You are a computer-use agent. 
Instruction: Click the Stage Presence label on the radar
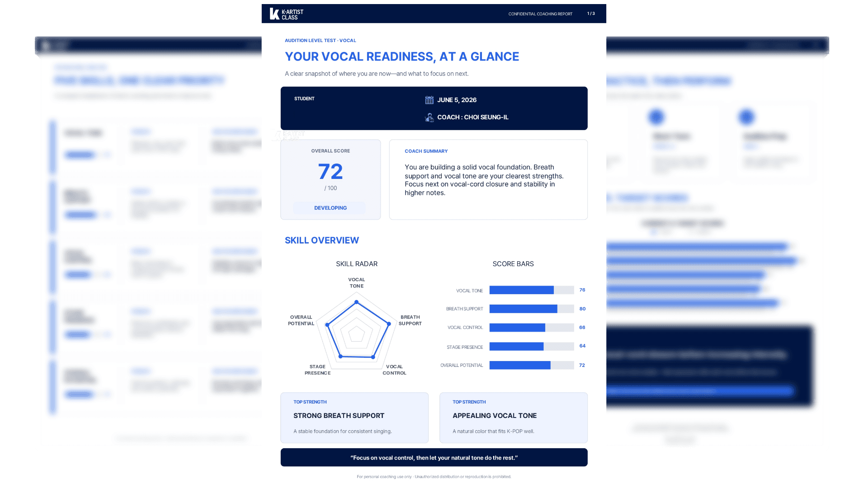pyautogui.click(x=317, y=370)
